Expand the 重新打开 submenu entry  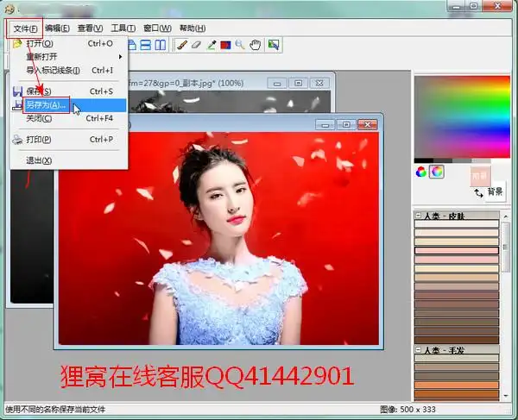pos(69,57)
